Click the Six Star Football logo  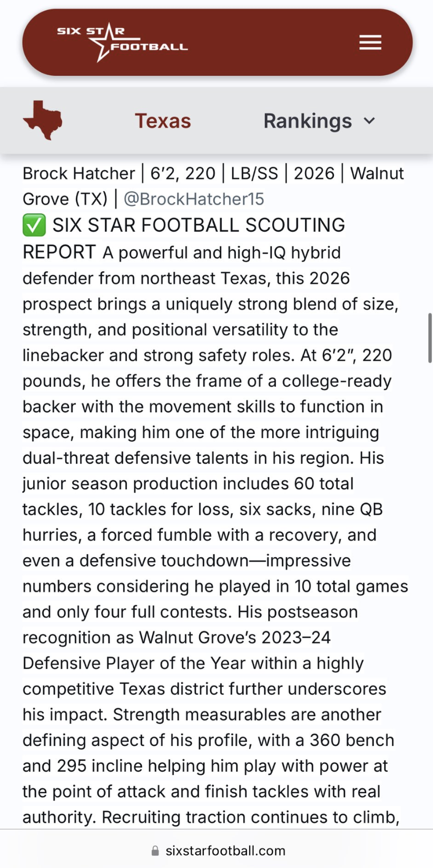coord(122,42)
